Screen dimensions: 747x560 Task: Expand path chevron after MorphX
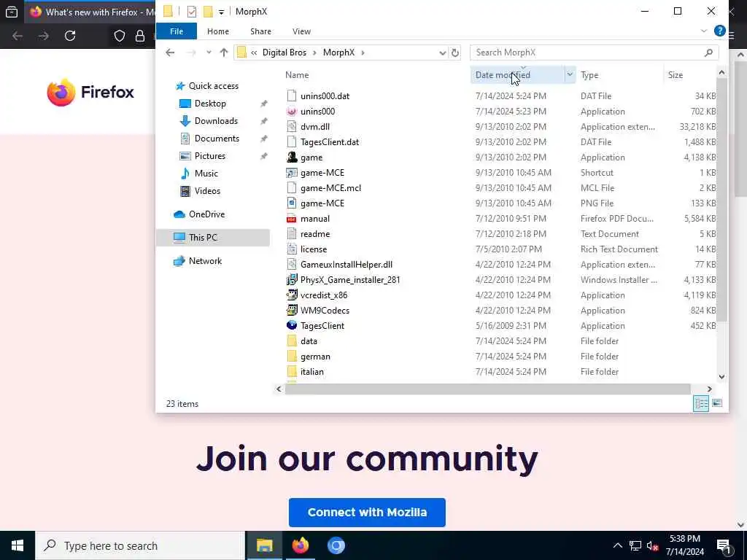pos(363,52)
